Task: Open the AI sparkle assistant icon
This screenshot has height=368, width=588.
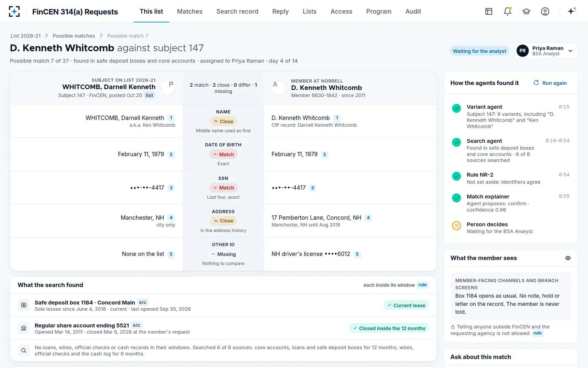Action: [x=572, y=11]
